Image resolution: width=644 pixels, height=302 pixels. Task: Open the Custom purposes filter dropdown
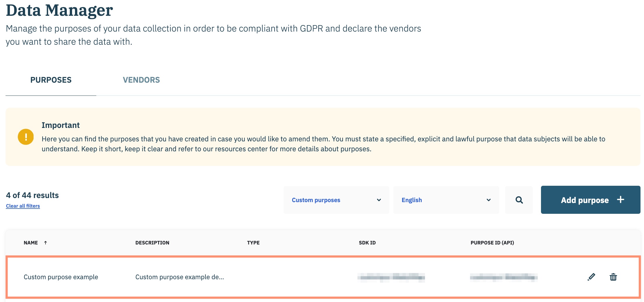click(x=336, y=200)
